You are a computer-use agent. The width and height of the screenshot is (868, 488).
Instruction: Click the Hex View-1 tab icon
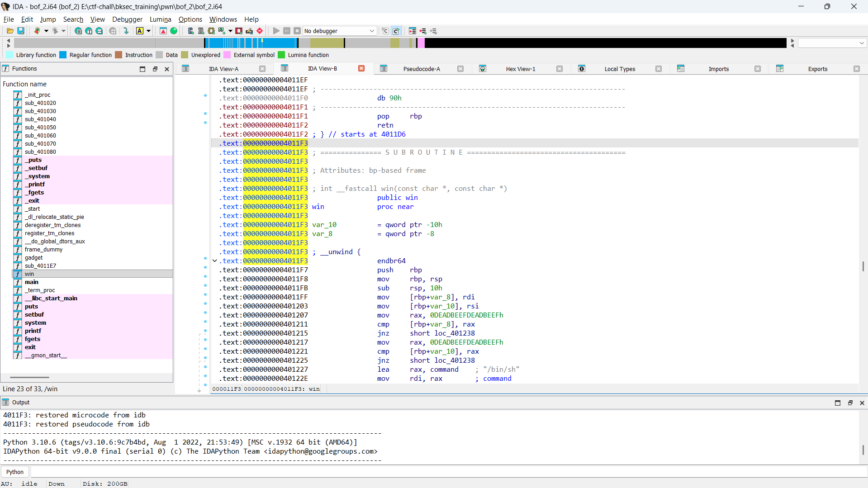483,69
